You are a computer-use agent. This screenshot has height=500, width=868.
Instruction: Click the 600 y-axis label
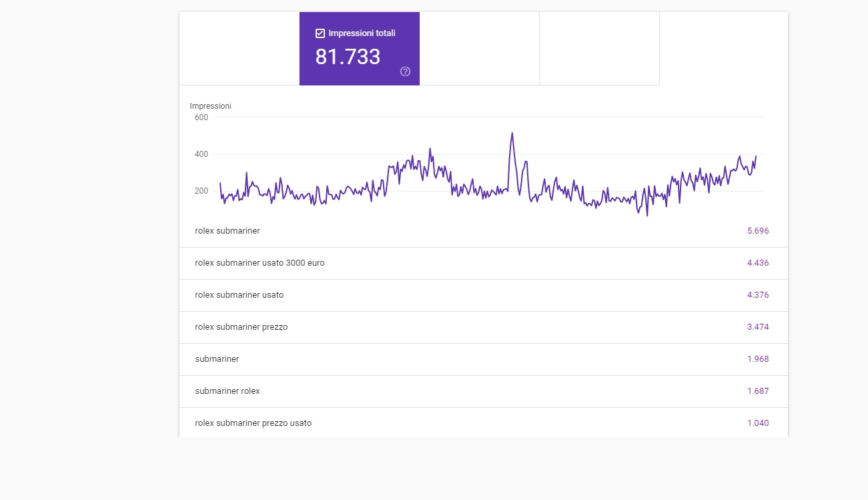[201, 117]
